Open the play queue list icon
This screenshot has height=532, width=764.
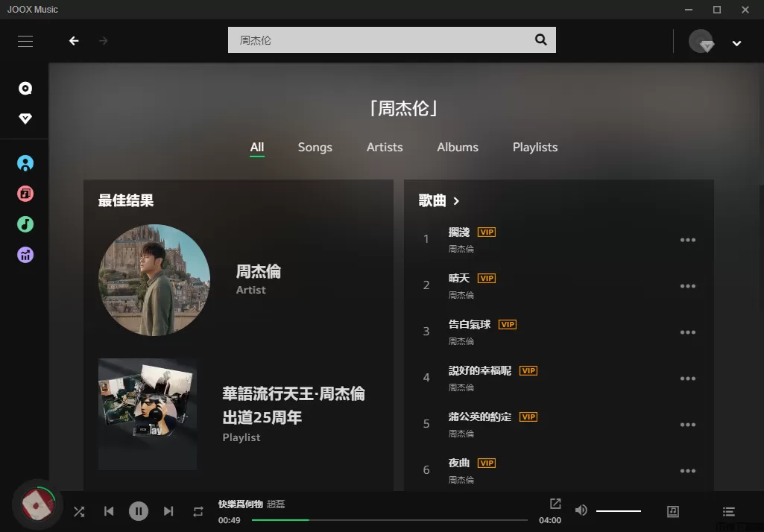click(x=729, y=511)
